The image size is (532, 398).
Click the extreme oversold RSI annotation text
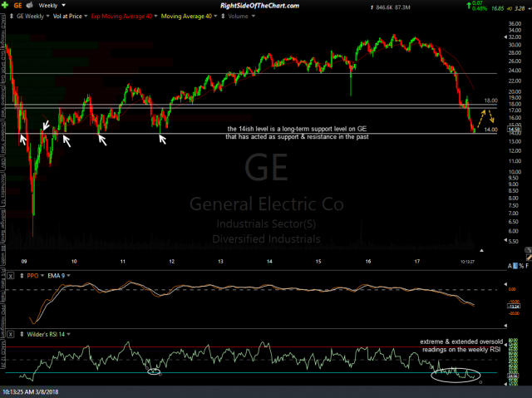click(x=461, y=346)
